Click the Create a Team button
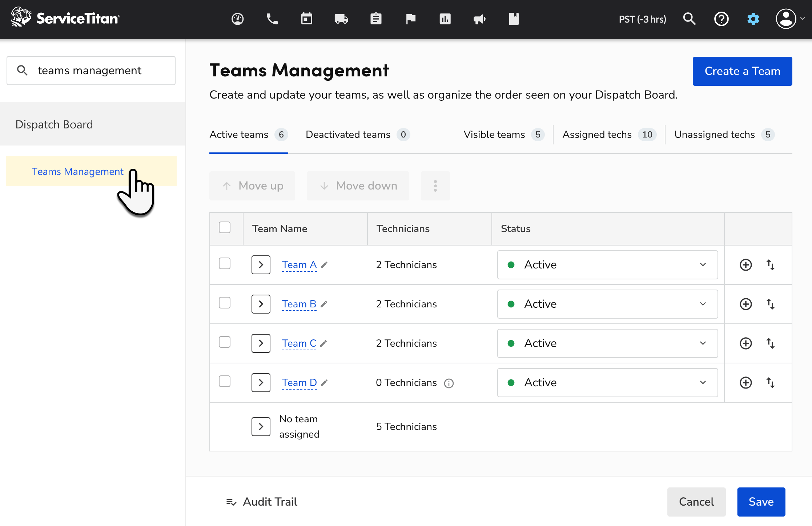 tap(742, 71)
